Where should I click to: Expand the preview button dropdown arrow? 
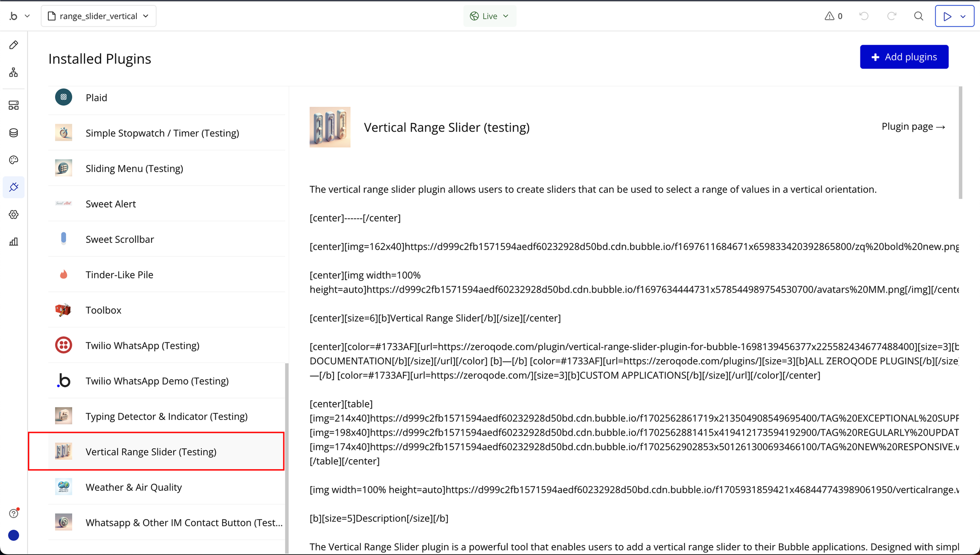coord(963,16)
